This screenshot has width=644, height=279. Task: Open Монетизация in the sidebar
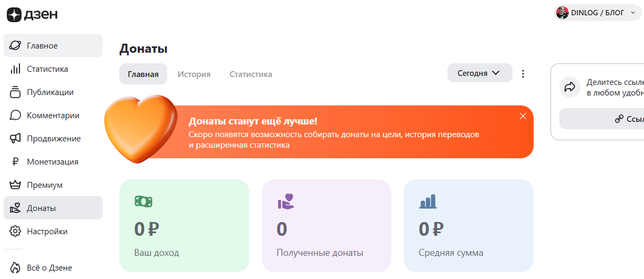pos(53,162)
